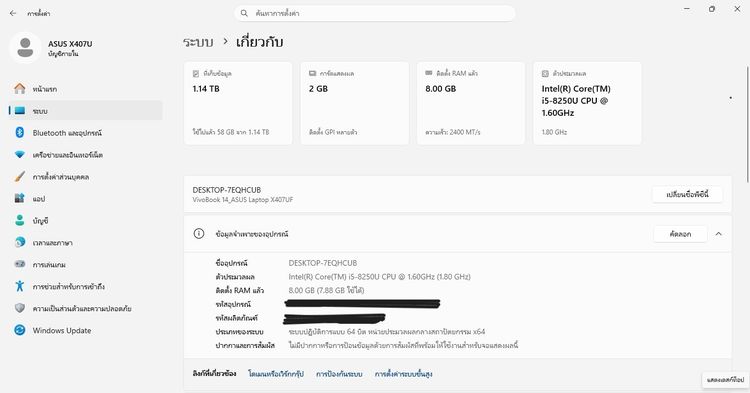Viewport: 750px width, 393px height.
Task: Click the Apps icon in sidebar
Action: pos(20,198)
